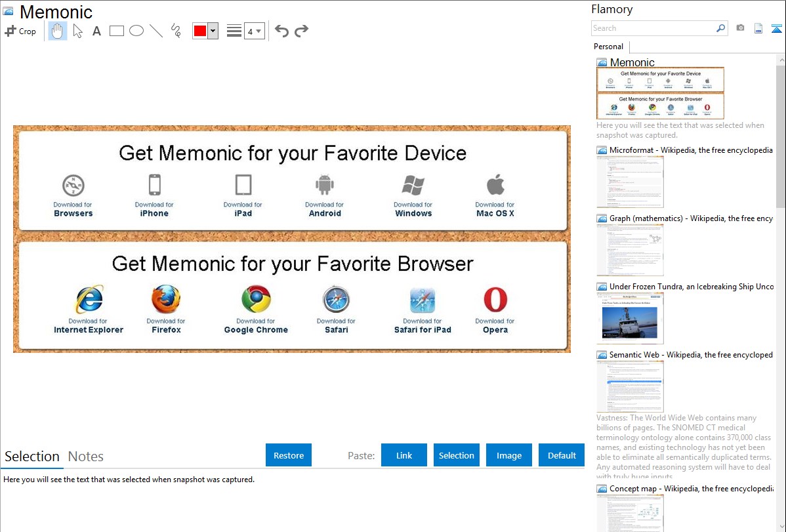This screenshot has width=786, height=532.
Task: Click the Browsers compass icon in the snapshot
Action: pos(73,186)
